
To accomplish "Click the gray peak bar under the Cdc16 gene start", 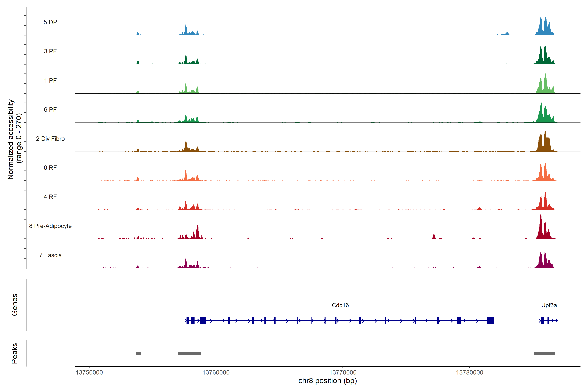I will coord(189,353).
